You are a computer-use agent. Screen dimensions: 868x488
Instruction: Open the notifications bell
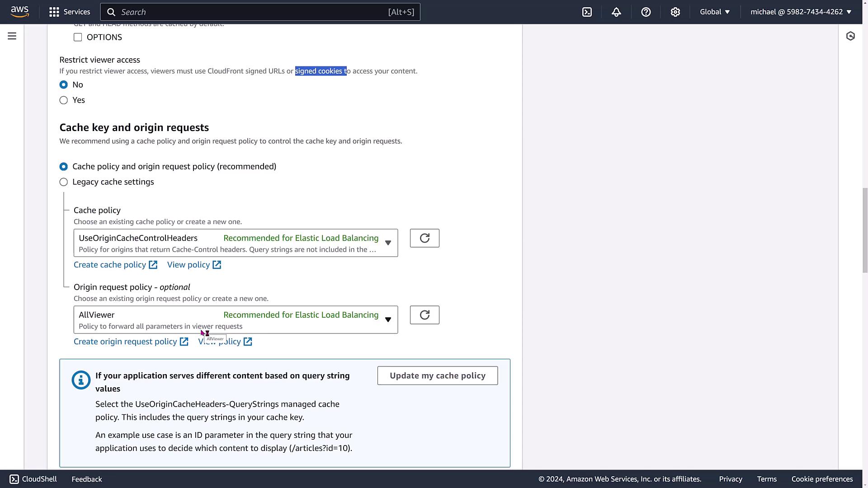616,12
